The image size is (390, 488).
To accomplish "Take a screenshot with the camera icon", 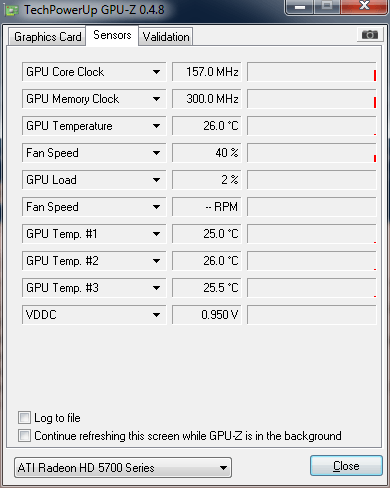I will pos(369,34).
